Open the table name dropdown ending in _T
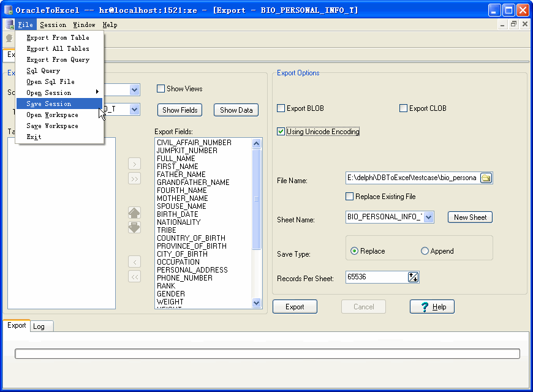 click(x=134, y=110)
